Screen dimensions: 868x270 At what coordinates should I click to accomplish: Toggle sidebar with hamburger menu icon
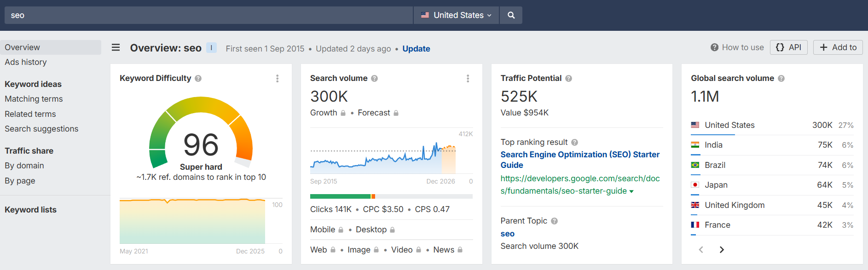116,47
